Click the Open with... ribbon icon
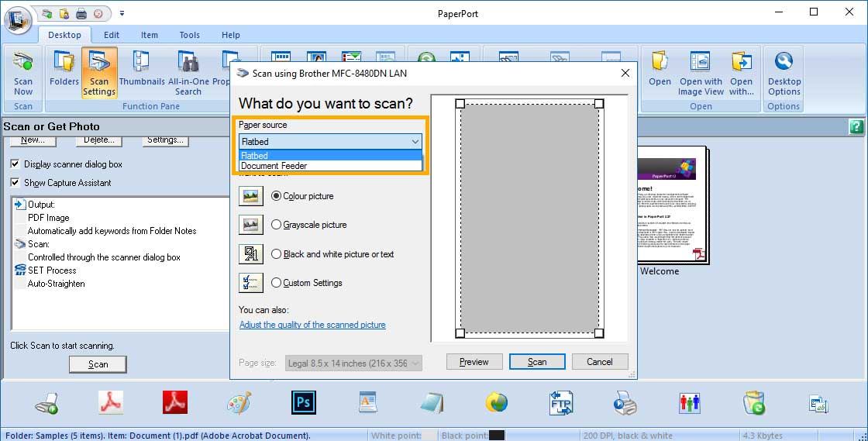 741,74
